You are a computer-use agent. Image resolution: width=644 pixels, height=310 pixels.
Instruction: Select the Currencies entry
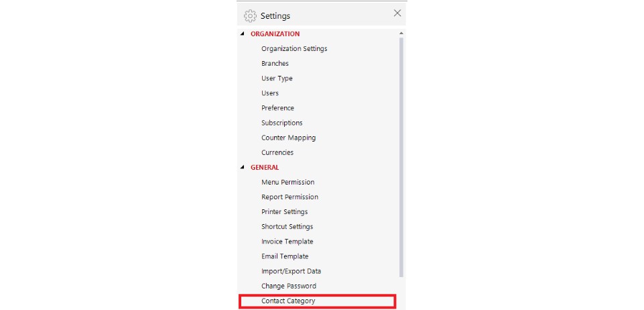[x=277, y=152]
